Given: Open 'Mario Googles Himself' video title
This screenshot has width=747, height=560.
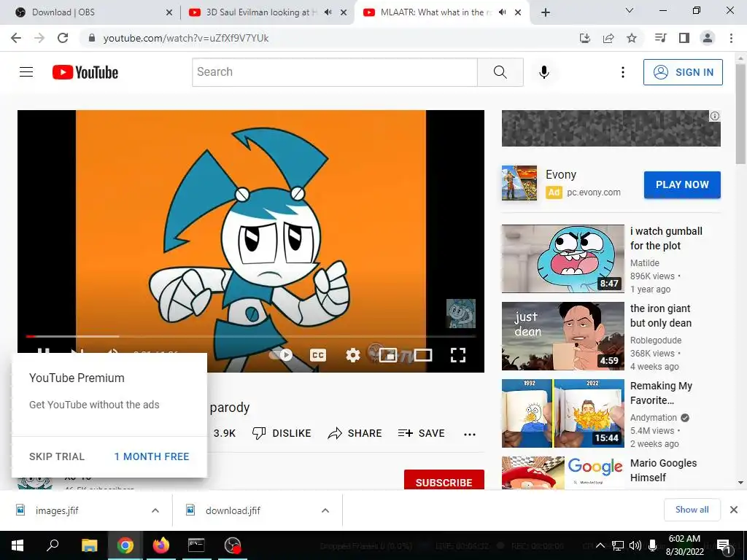Looking at the screenshot, I should point(663,470).
